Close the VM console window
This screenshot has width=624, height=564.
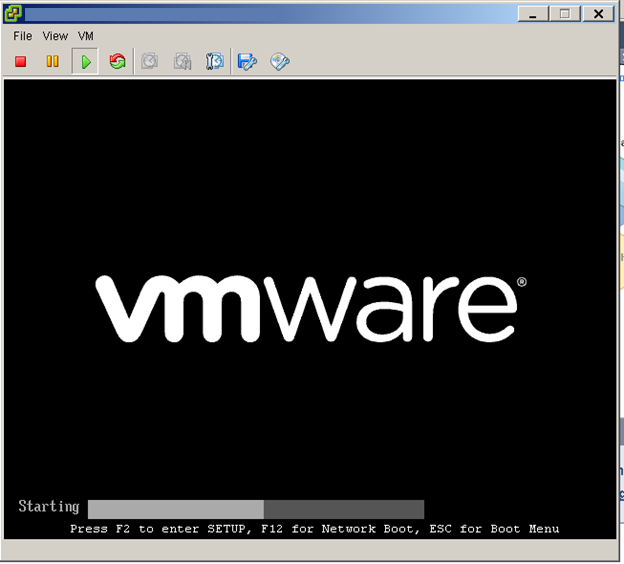tap(598, 14)
